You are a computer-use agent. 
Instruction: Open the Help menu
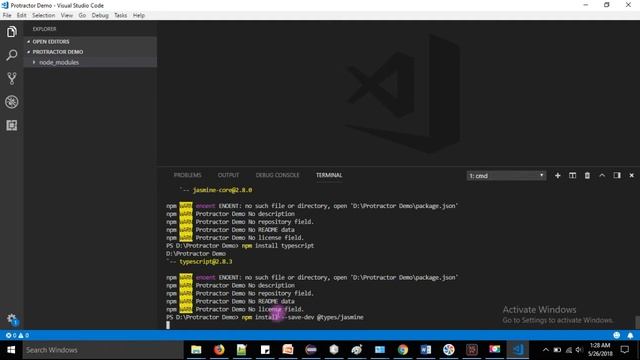(139, 16)
